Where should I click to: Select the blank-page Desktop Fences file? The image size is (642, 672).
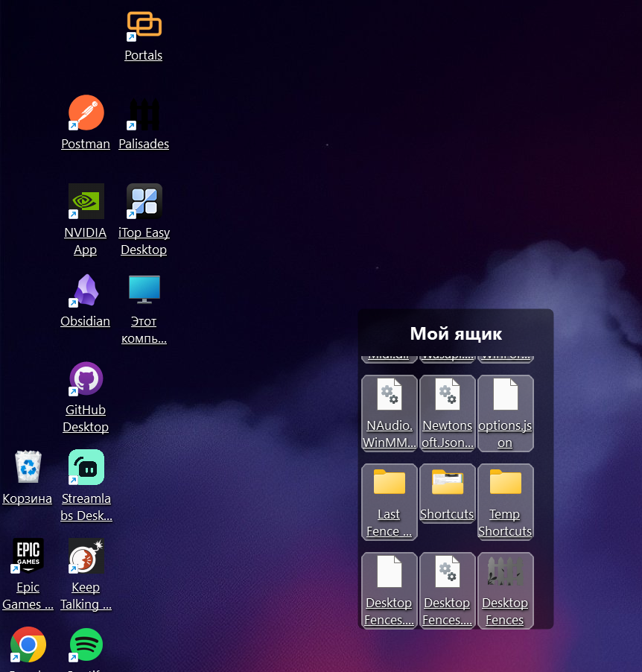point(389,591)
